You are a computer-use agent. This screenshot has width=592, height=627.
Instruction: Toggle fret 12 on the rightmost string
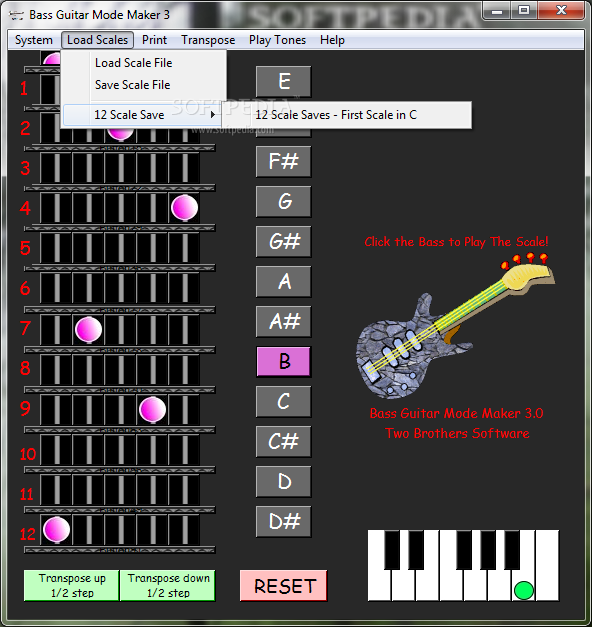184,529
